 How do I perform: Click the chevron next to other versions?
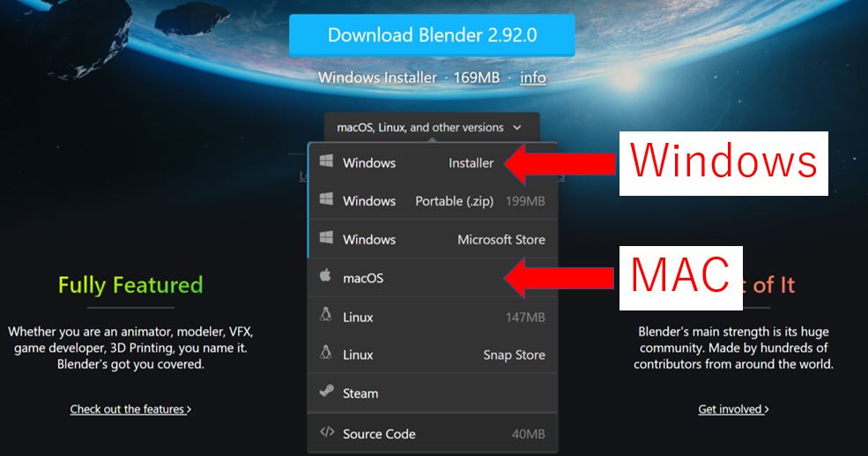click(517, 127)
